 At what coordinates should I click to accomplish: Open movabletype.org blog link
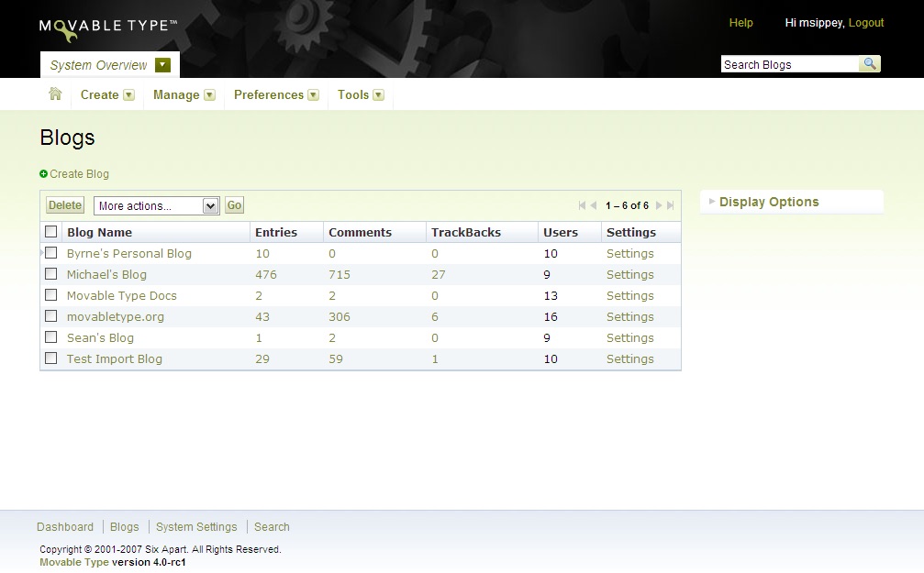click(x=116, y=317)
